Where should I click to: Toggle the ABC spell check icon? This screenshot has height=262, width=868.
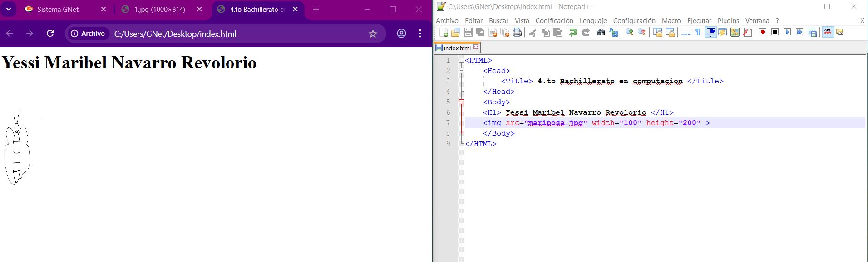828,32
